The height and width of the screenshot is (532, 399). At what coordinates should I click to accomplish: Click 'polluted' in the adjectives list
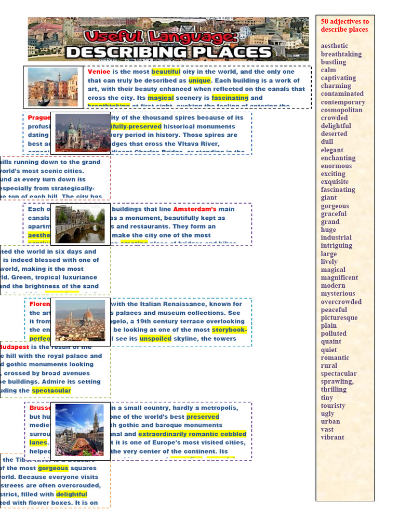pyautogui.click(x=334, y=334)
